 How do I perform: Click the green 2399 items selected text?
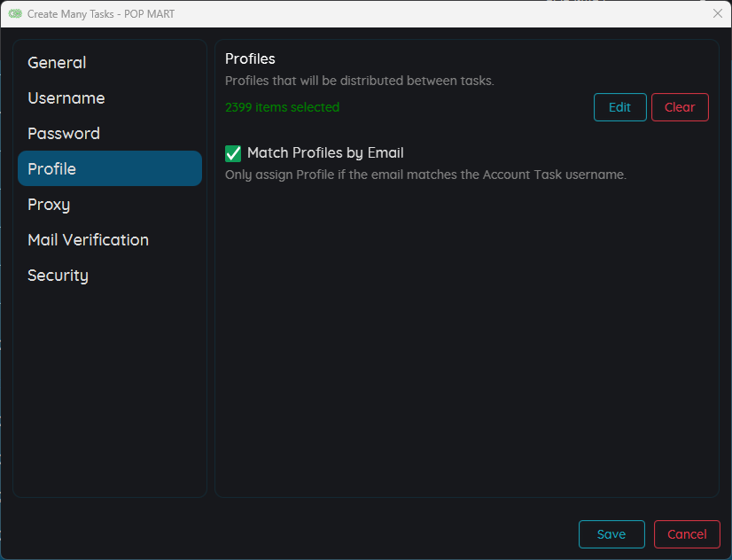point(282,107)
